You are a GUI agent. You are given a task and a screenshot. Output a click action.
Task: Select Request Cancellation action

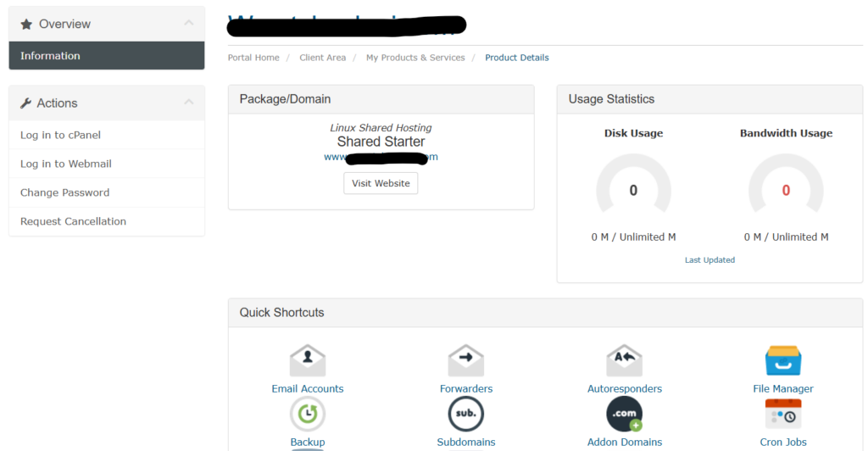coord(106,221)
